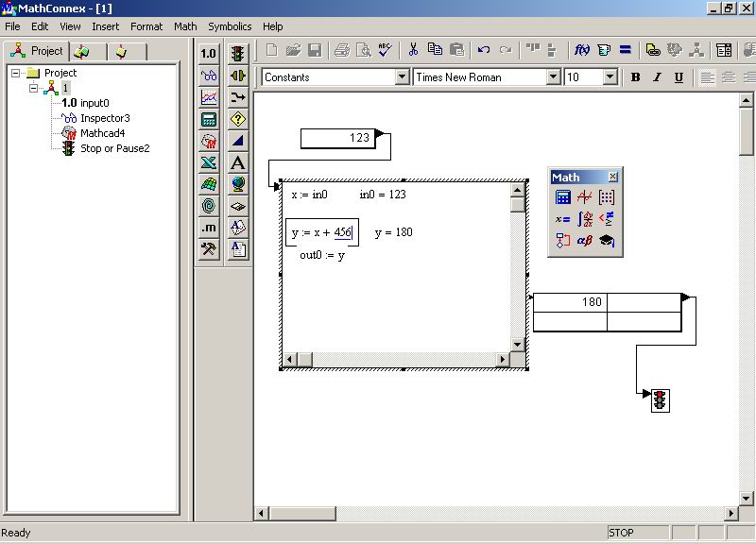Open the Insert menu
Viewport: 756px width, 544px height.
pos(105,26)
